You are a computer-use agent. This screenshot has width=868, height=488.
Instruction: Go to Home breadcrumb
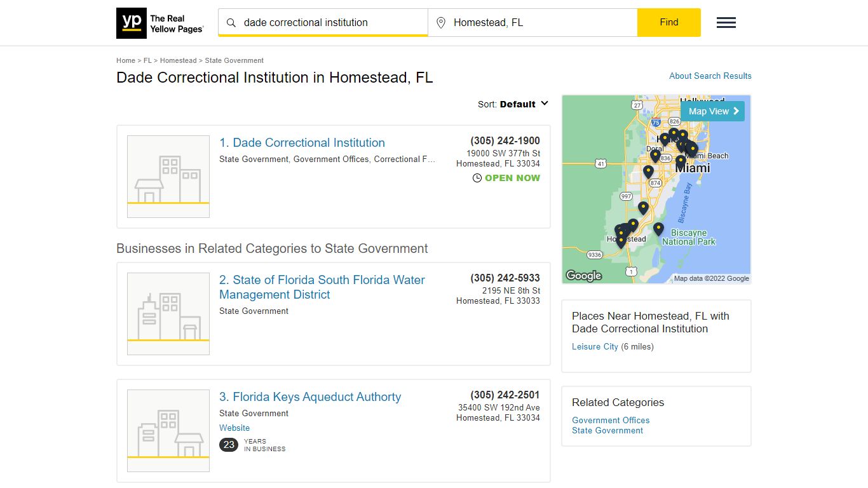(x=126, y=60)
